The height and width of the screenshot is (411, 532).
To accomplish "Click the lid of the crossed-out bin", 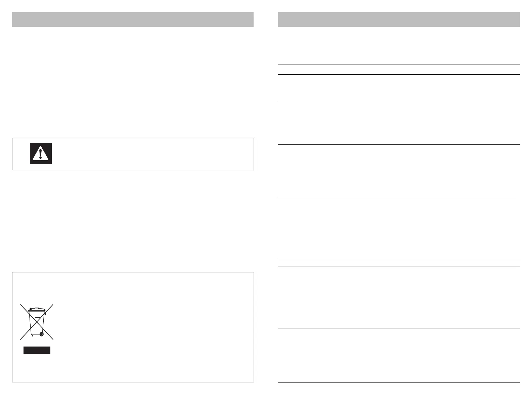I will pos(37,309).
